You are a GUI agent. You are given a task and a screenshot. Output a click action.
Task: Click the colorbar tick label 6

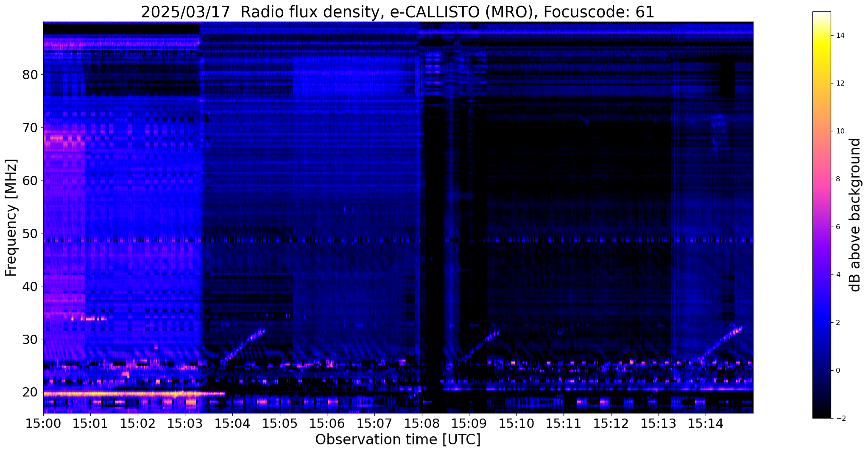coord(838,227)
